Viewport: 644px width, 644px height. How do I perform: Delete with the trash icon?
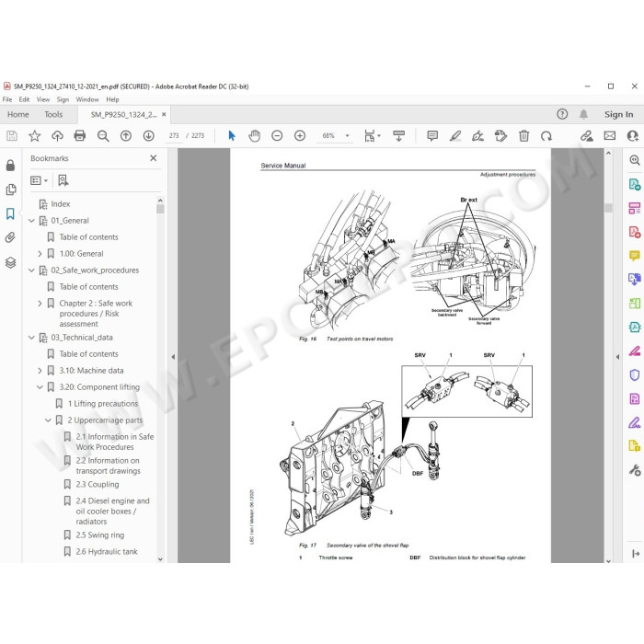point(523,135)
